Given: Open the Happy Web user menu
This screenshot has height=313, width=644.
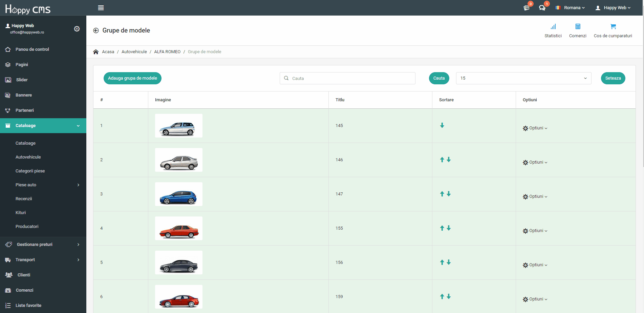Looking at the screenshot, I should tap(613, 8).
